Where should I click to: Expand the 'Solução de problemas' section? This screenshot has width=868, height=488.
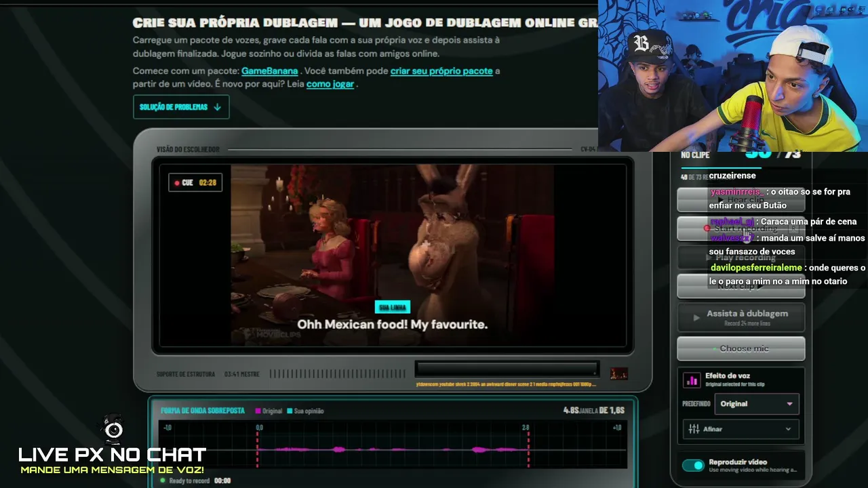coord(181,107)
